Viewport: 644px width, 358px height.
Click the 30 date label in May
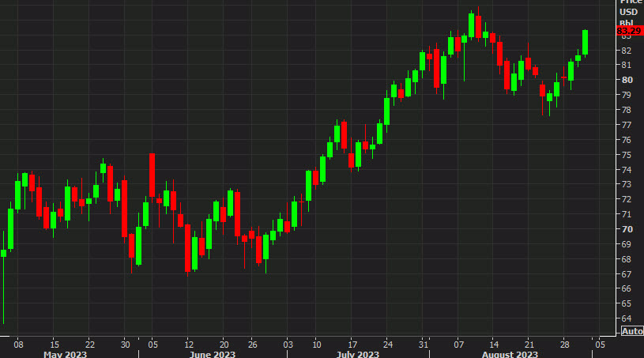tap(126, 345)
